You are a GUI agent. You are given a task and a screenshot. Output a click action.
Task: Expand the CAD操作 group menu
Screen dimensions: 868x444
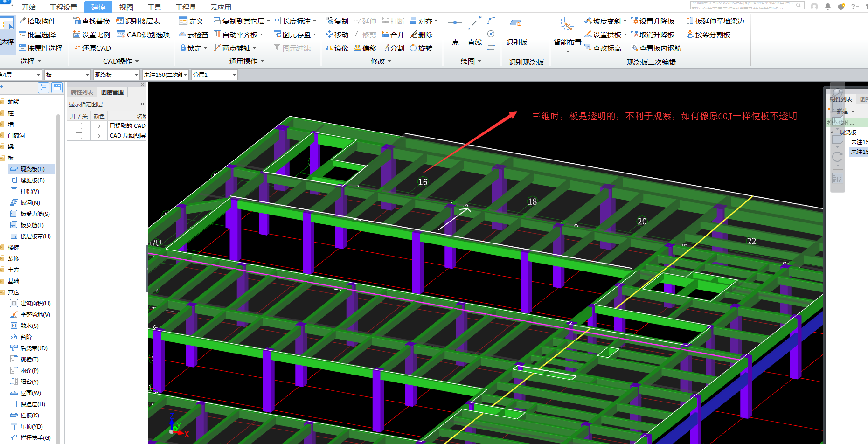(x=121, y=61)
